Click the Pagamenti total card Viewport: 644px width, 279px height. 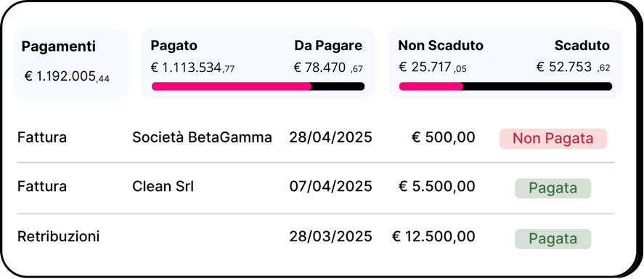pyautogui.click(x=71, y=64)
